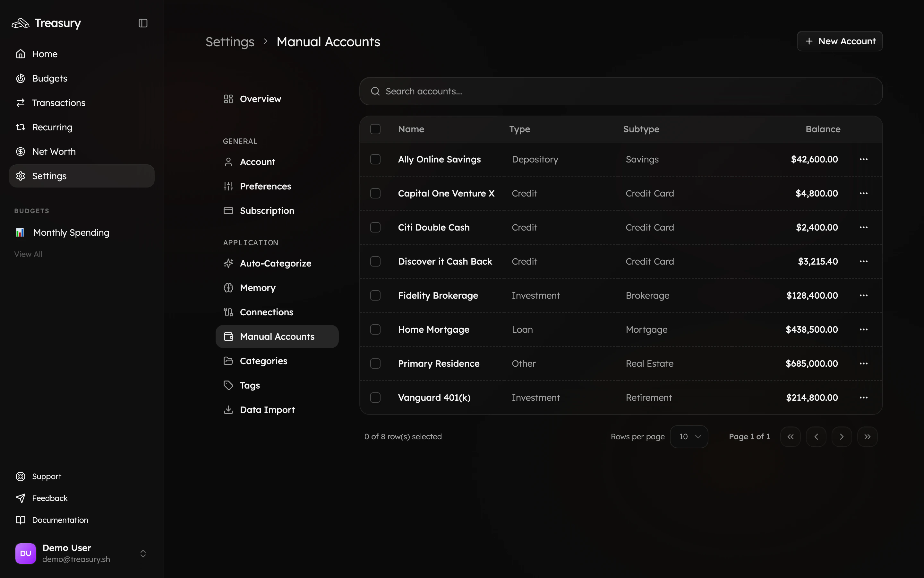
Task: Sort by the Balance column header
Action: (823, 129)
